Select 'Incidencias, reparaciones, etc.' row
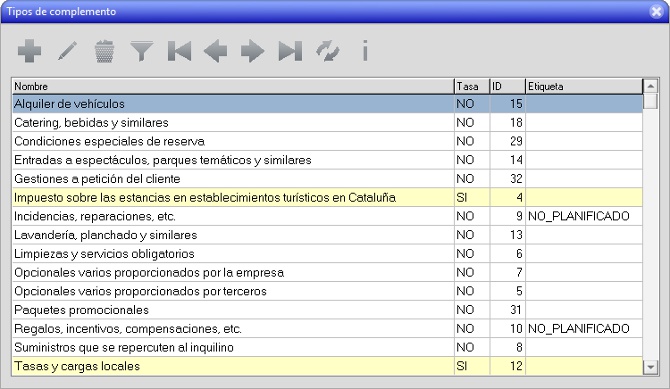The image size is (670, 389). tap(327, 216)
